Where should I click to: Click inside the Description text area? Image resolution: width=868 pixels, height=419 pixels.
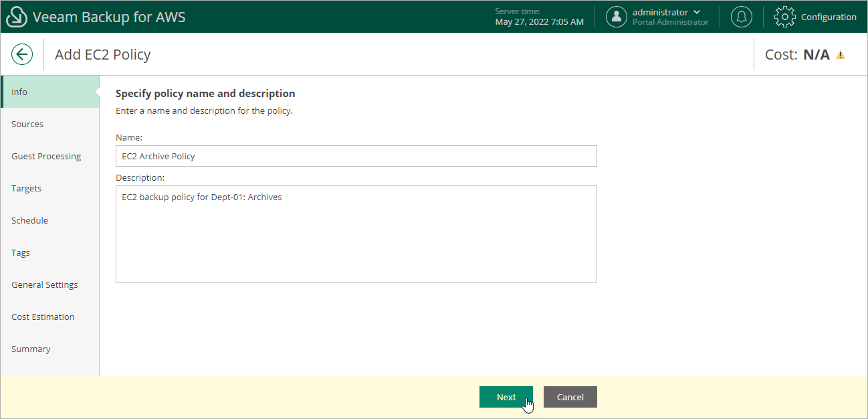356,234
